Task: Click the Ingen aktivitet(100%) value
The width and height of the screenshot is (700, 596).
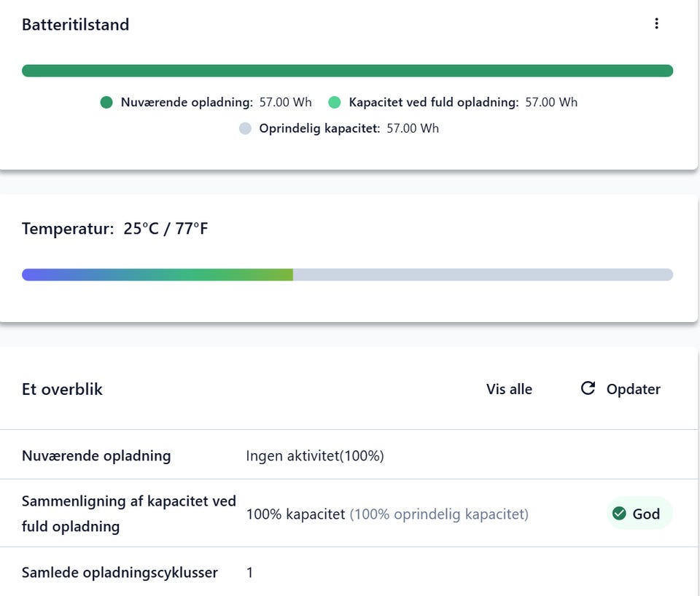Action: pyautogui.click(x=315, y=456)
